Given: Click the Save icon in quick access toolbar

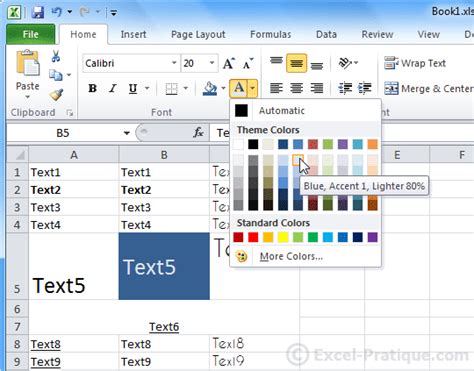Looking at the screenshot, I should tap(38, 13).
